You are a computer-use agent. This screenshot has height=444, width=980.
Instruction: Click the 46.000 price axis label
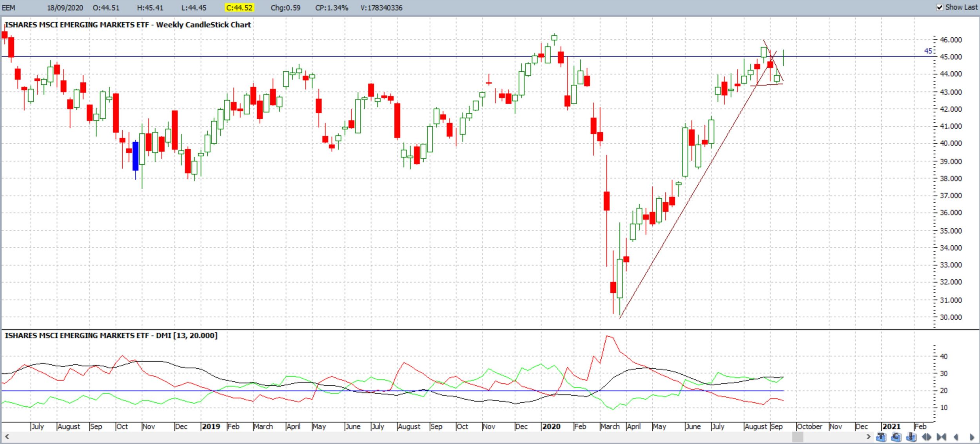click(x=951, y=40)
